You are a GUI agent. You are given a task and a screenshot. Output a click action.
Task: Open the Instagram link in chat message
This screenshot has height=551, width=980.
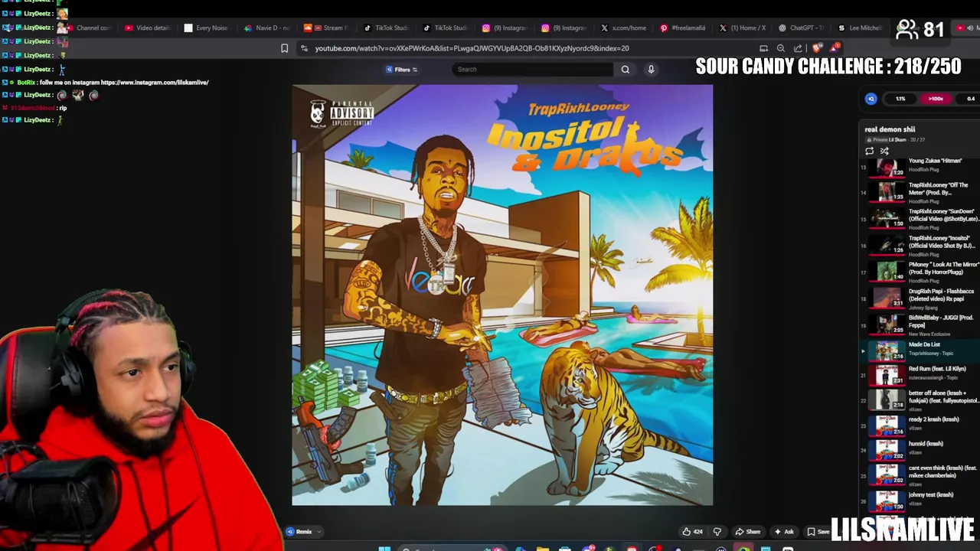155,83
